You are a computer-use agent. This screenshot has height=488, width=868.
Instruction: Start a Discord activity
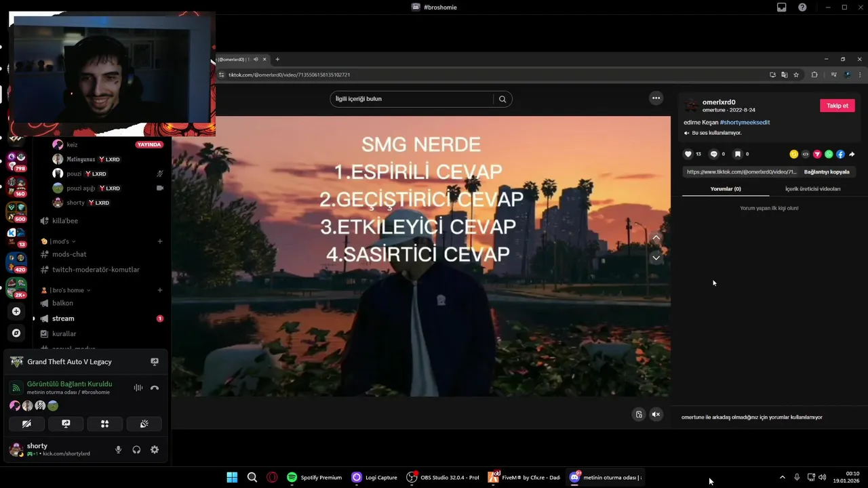(105, 424)
